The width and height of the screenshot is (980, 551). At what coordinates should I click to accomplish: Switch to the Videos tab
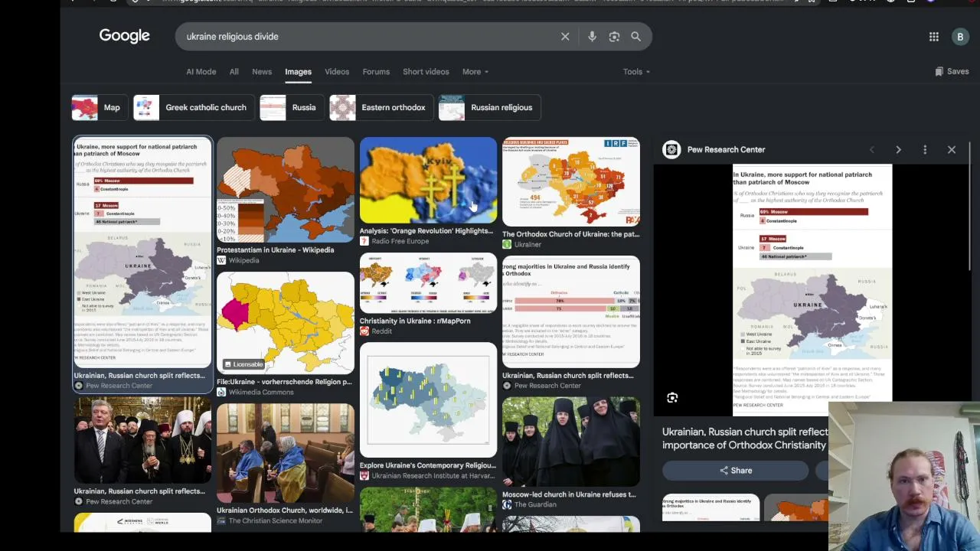pyautogui.click(x=337, y=72)
